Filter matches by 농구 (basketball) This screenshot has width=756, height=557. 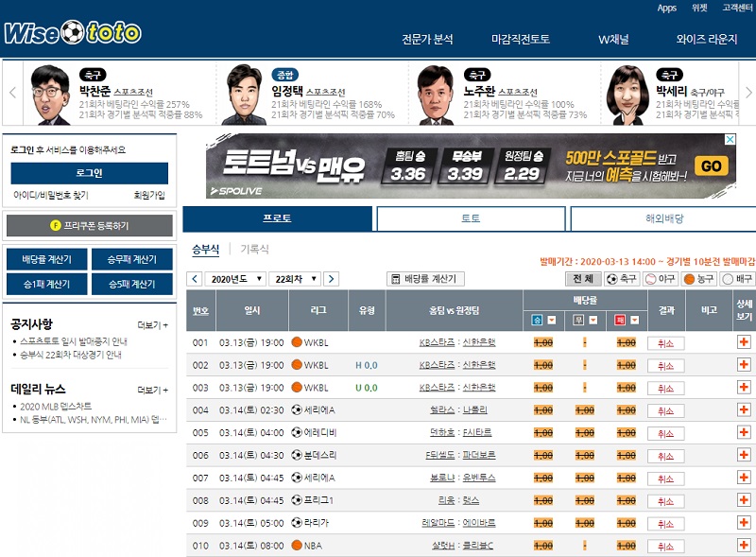click(700, 279)
